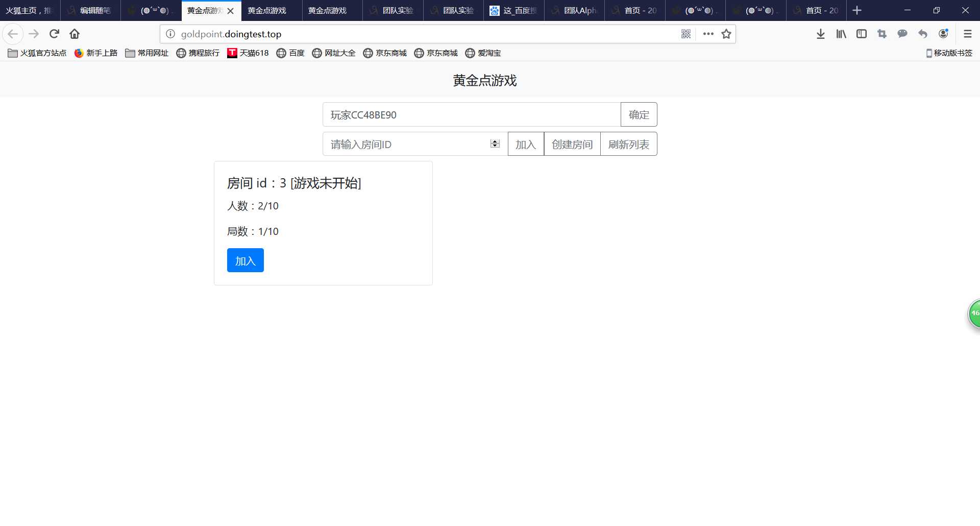Image resolution: width=980 pixels, height=526 pixels.
Task: Click 刷新列表 button
Action: click(x=629, y=144)
